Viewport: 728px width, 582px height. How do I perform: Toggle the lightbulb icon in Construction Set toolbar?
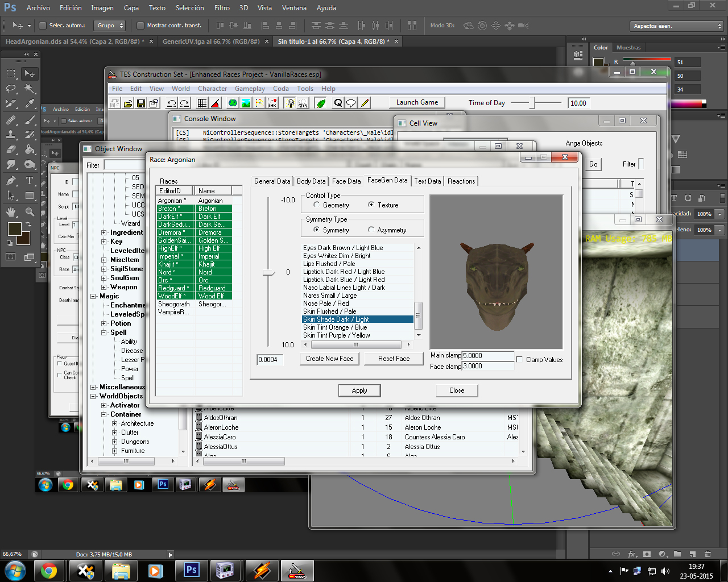click(290, 103)
